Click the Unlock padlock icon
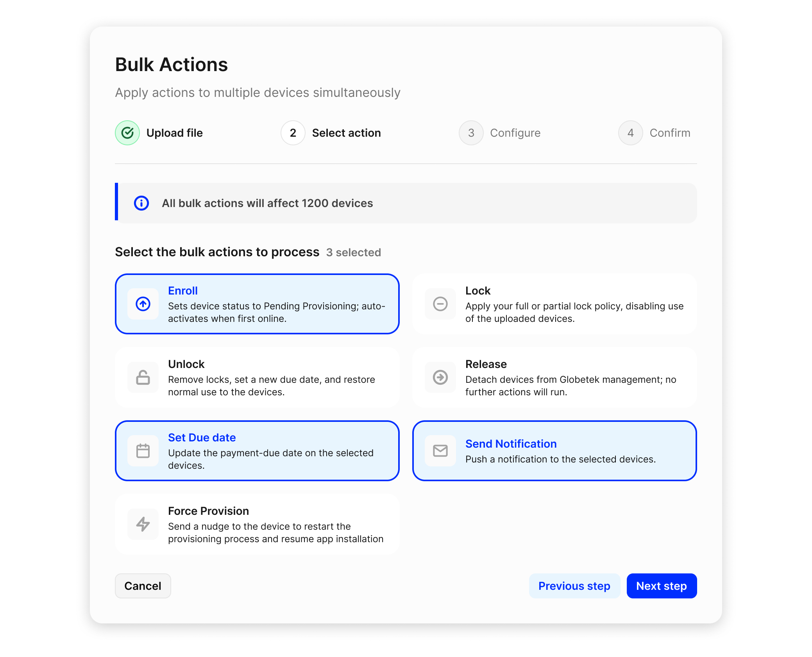Viewport: 812px width, 657px height. point(143,377)
